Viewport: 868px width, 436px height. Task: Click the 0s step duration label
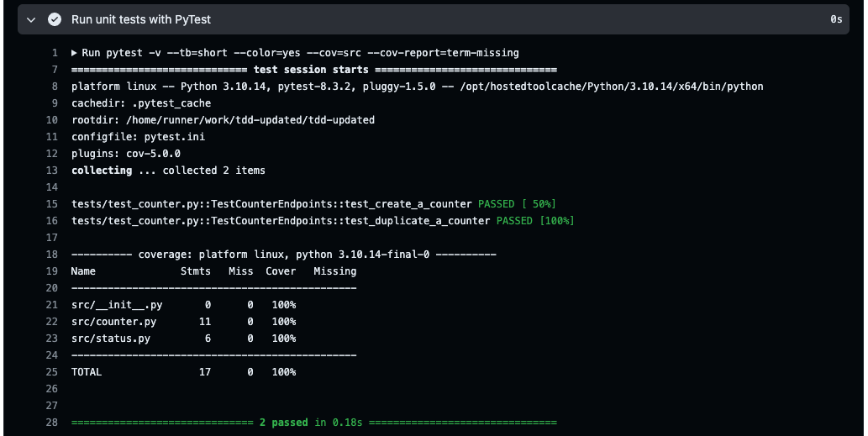tap(836, 19)
